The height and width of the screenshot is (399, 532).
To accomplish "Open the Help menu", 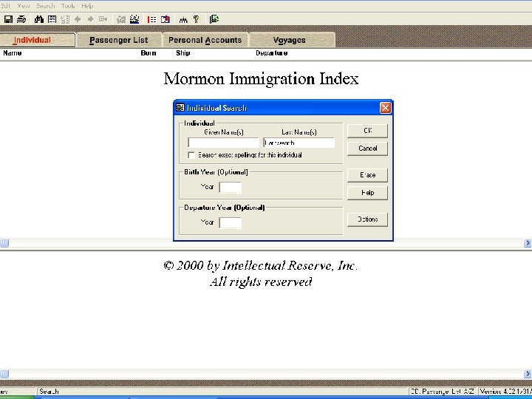I will pos(87,6).
